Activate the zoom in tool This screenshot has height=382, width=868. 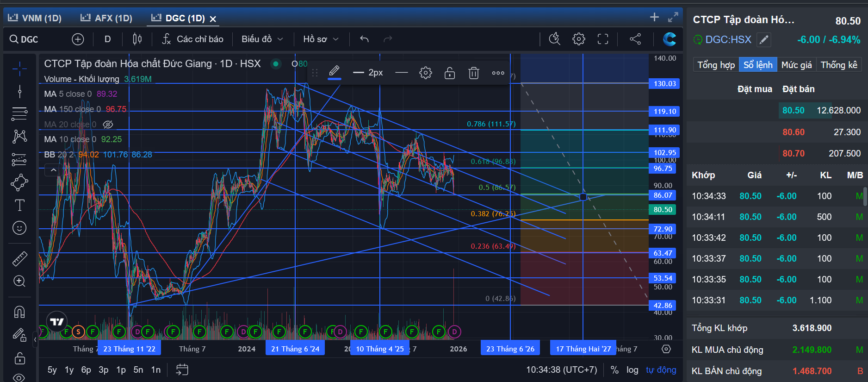(x=19, y=281)
